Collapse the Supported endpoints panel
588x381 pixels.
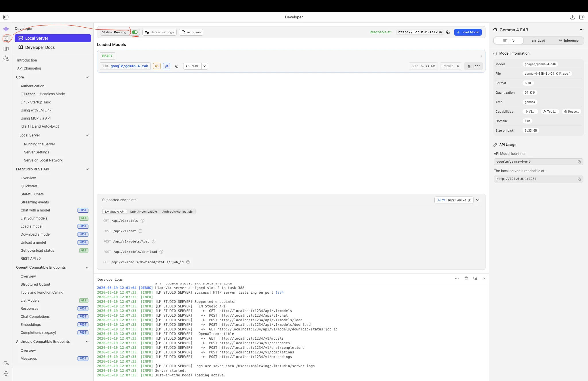478,200
